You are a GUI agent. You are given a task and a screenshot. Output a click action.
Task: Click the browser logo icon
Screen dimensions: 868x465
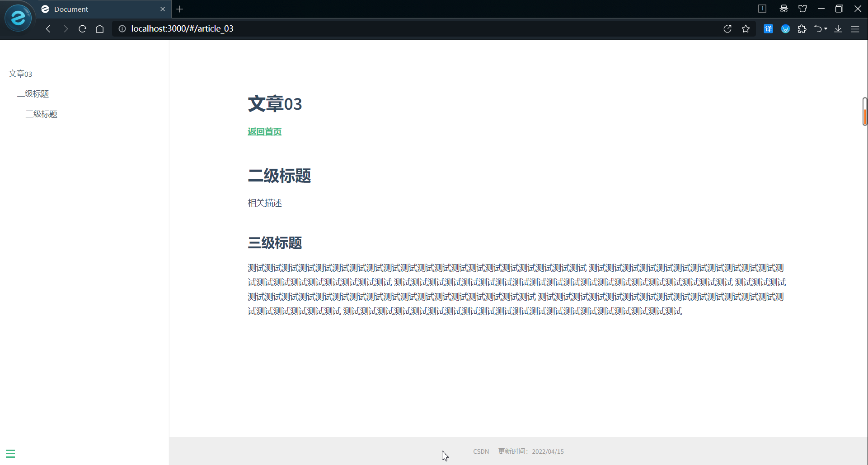tap(18, 18)
